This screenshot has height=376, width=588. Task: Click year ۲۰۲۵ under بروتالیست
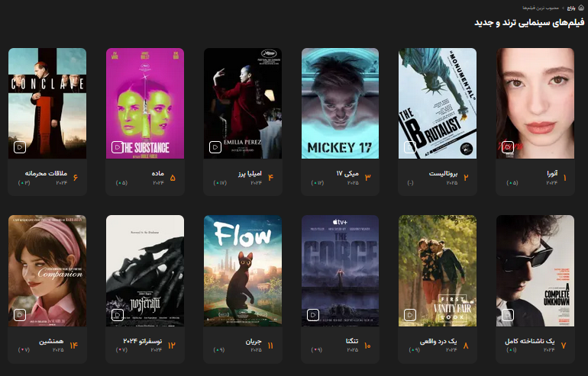tap(452, 183)
